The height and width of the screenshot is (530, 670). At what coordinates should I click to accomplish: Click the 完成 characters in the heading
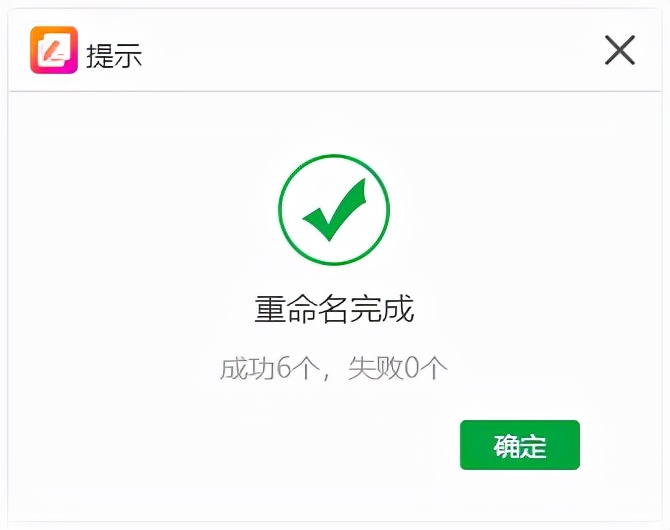coord(382,309)
